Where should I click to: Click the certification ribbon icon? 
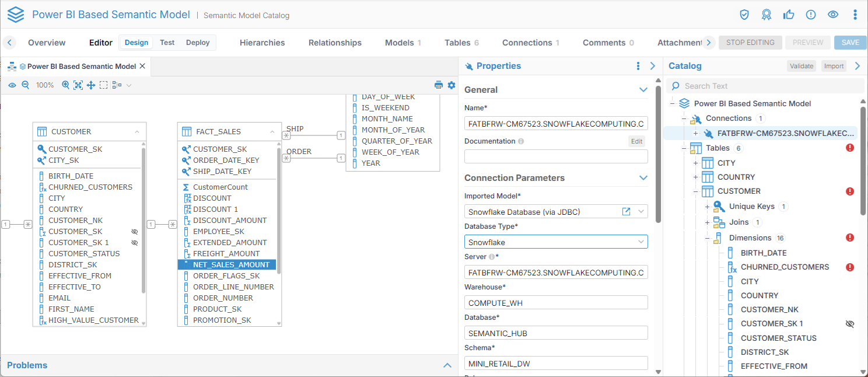point(766,15)
